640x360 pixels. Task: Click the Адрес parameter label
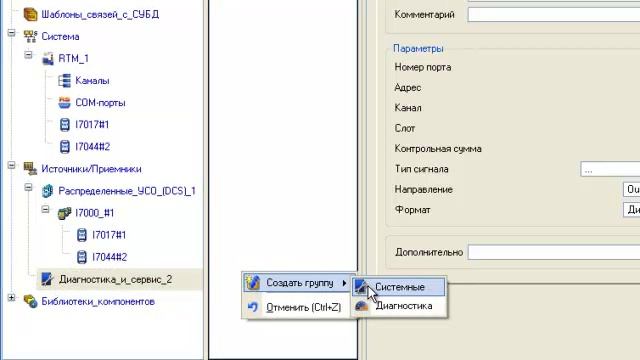[x=408, y=88]
